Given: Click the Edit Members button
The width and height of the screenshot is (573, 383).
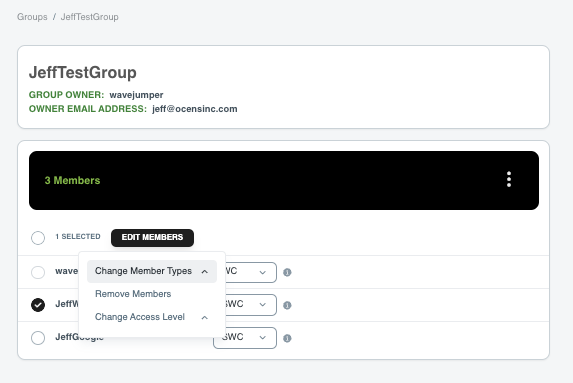Looking at the screenshot, I should pyautogui.click(x=152, y=238).
